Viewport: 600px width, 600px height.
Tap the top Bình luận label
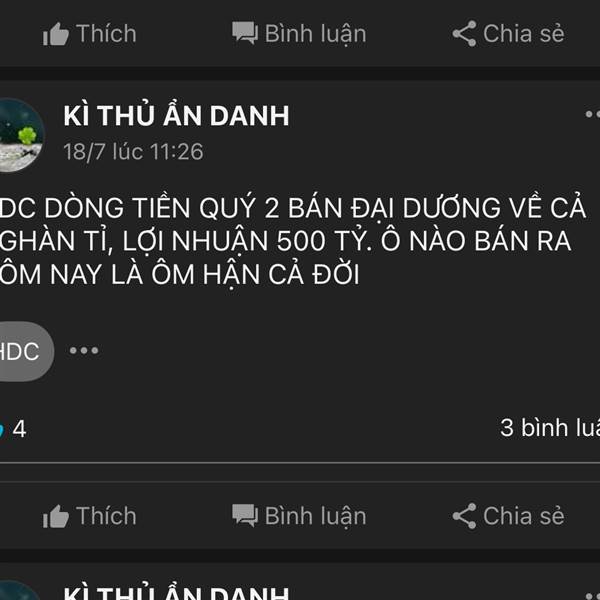click(x=316, y=34)
